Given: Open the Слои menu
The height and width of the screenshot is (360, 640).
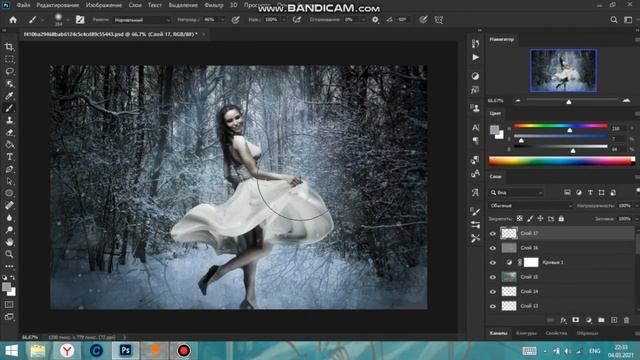Looking at the screenshot, I should pos(135,5).
